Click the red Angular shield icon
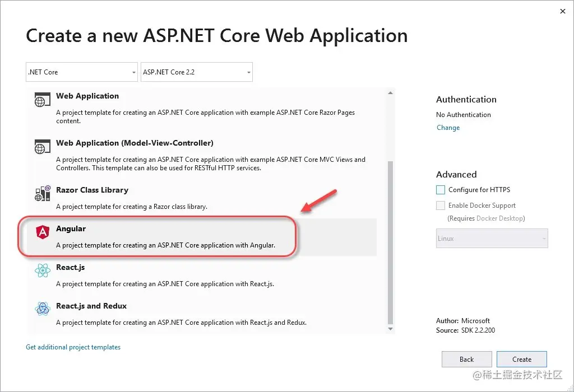Screen dimensions: 574x392 43,232
